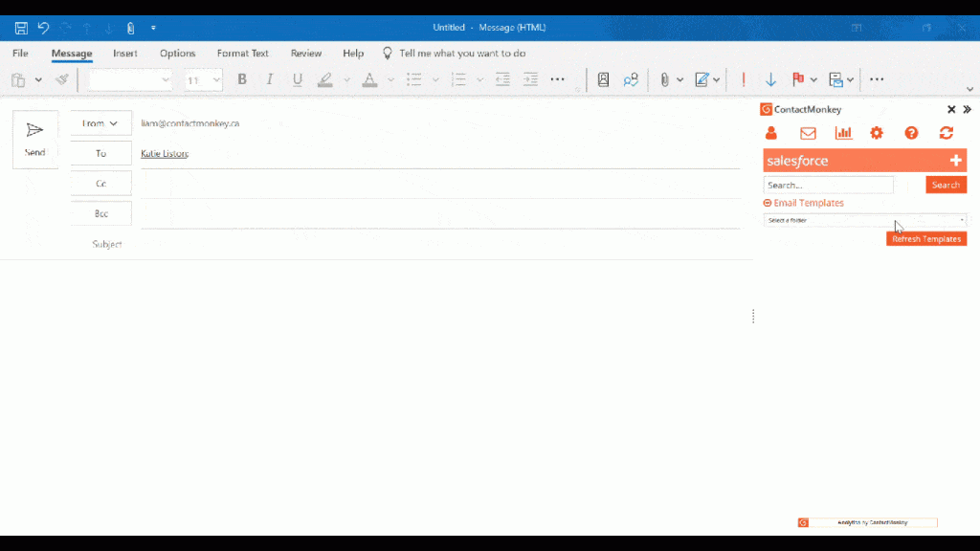Expand the Signature dropdown arrow
The image size is (980, 551).
tap(716, 80)
